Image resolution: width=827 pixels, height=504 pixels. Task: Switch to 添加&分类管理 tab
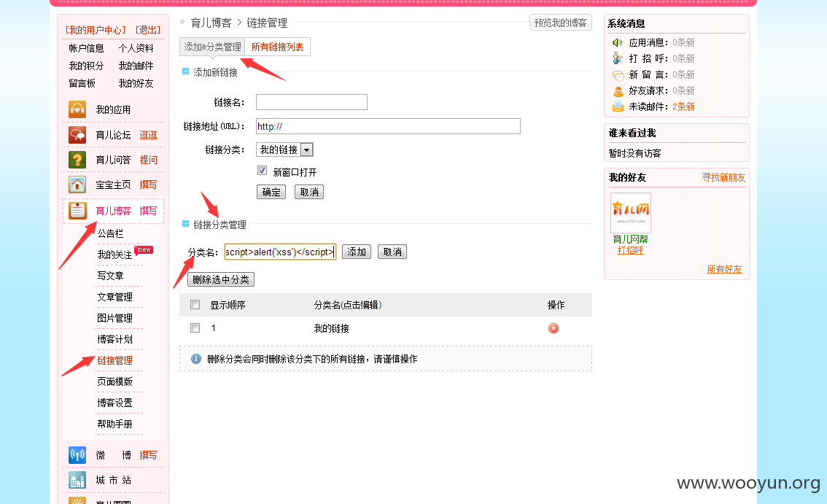212,47
